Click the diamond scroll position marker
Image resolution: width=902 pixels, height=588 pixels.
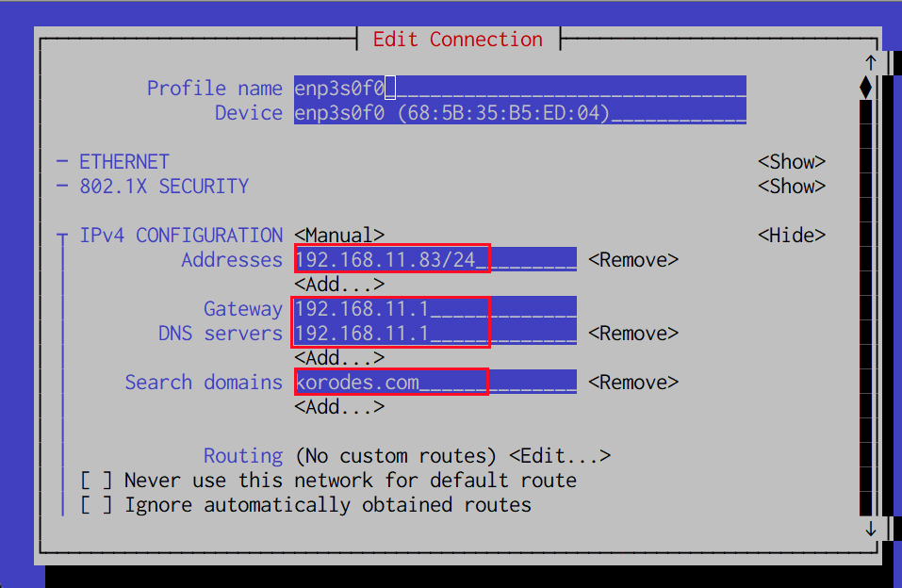(x=866, y=88)
